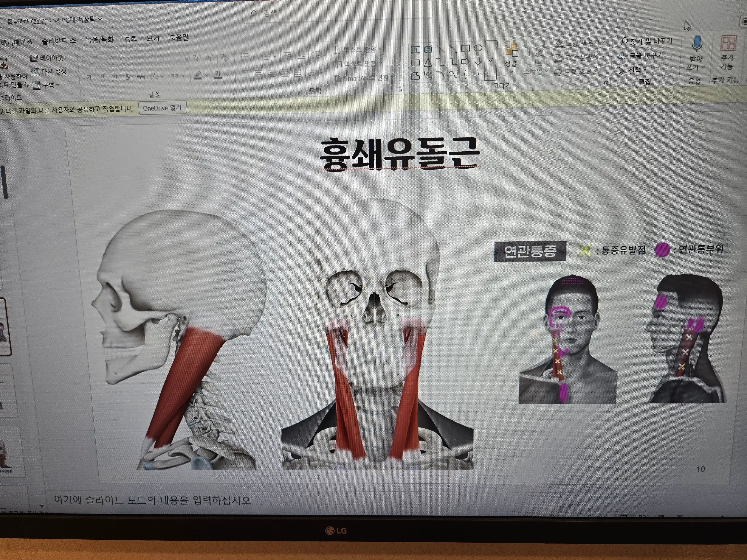This screenshot has height=560, width=747.
Task: Click the OneDrive 열기 button
Action: (162, 108)
